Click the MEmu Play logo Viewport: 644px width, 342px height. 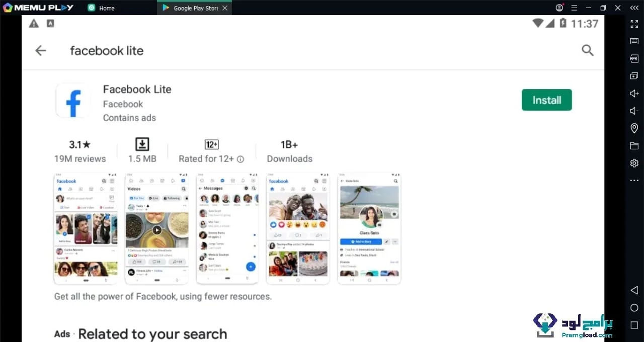click(x=38, y=8)
